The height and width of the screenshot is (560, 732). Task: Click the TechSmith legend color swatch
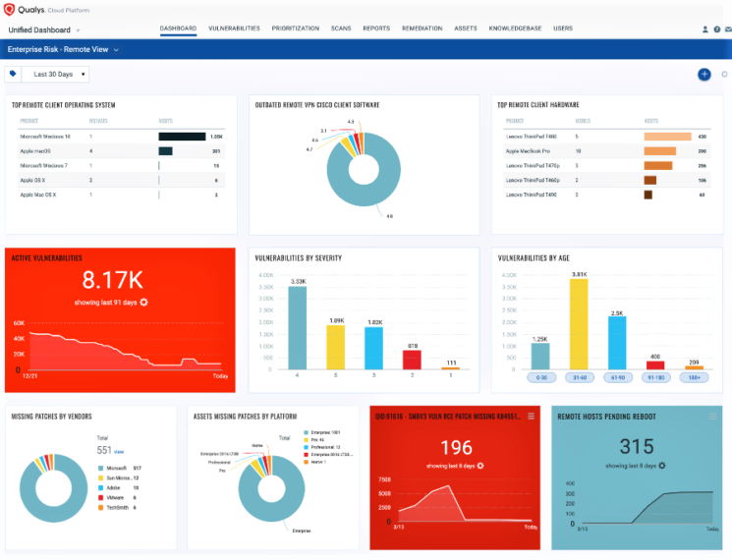tap(100, 507)
